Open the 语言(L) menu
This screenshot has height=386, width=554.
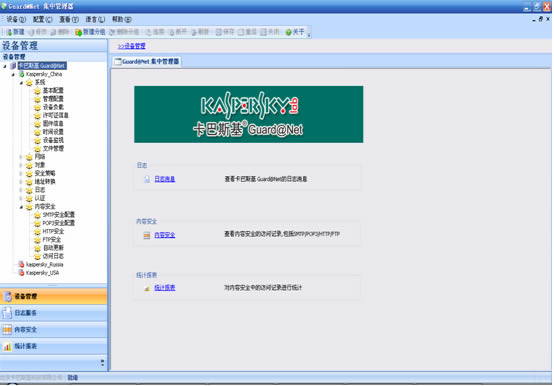point(95,19)
